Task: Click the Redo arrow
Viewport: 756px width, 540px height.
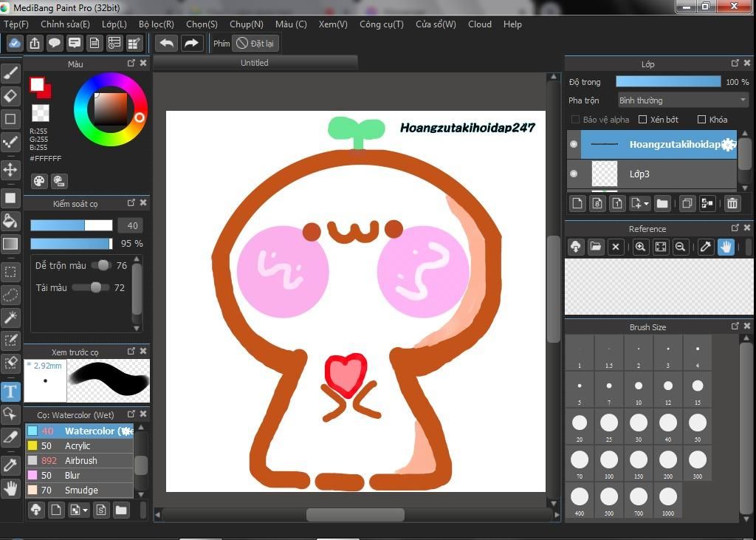Action: [x=191, y=44]
